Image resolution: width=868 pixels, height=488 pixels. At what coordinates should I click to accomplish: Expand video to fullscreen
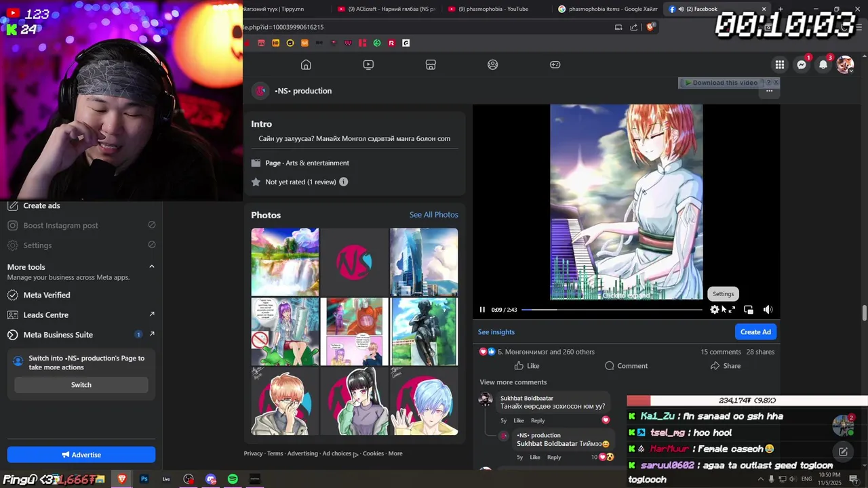(732, 310)
